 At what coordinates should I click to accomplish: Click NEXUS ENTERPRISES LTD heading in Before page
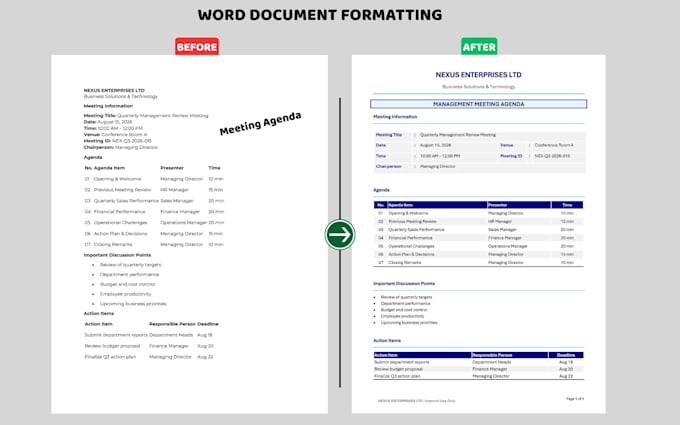click(x=114, y=90)
